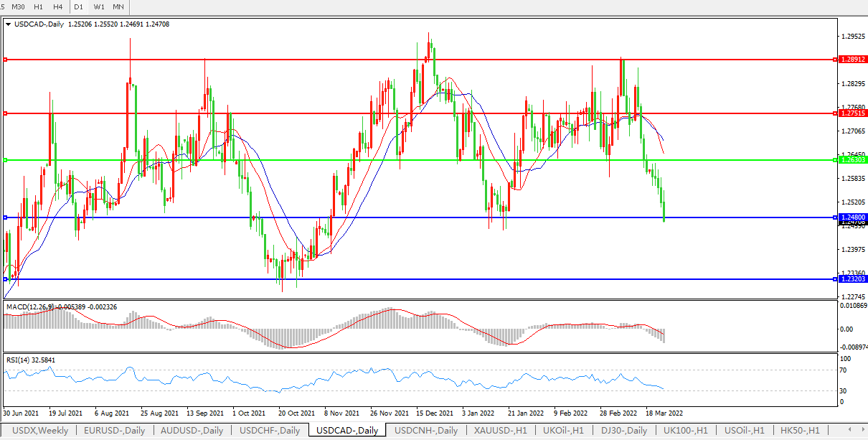Enable the W1 weekly timeframe

tap(99, 6)
